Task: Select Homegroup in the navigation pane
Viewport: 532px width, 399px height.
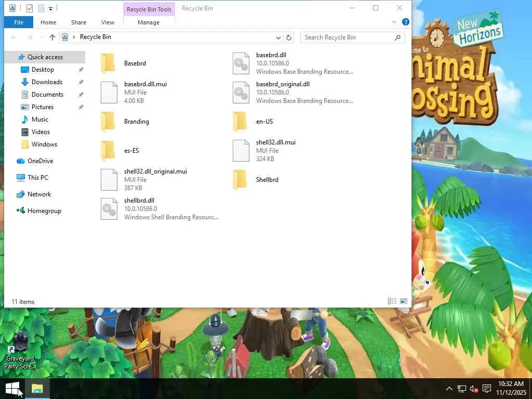Action: click(x=44, y=211)
